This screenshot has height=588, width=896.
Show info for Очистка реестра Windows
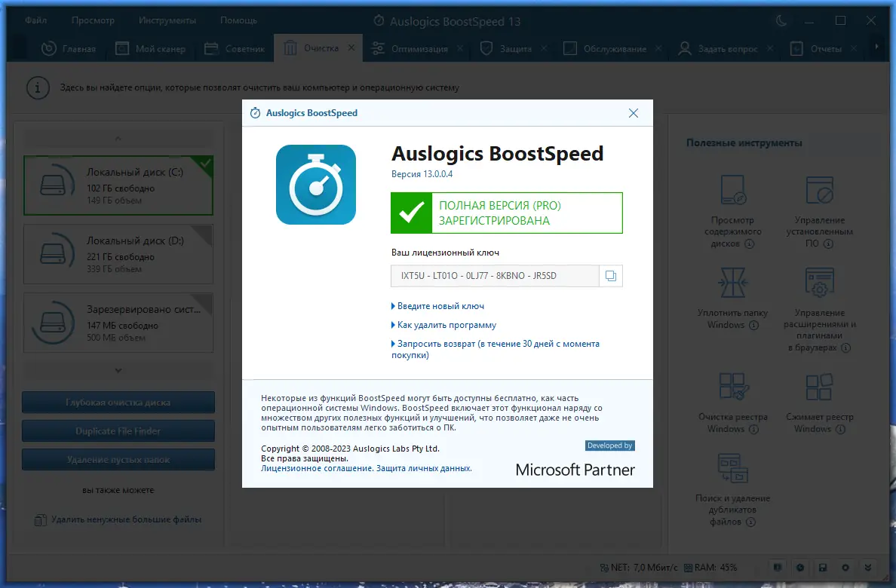(753, 429)
